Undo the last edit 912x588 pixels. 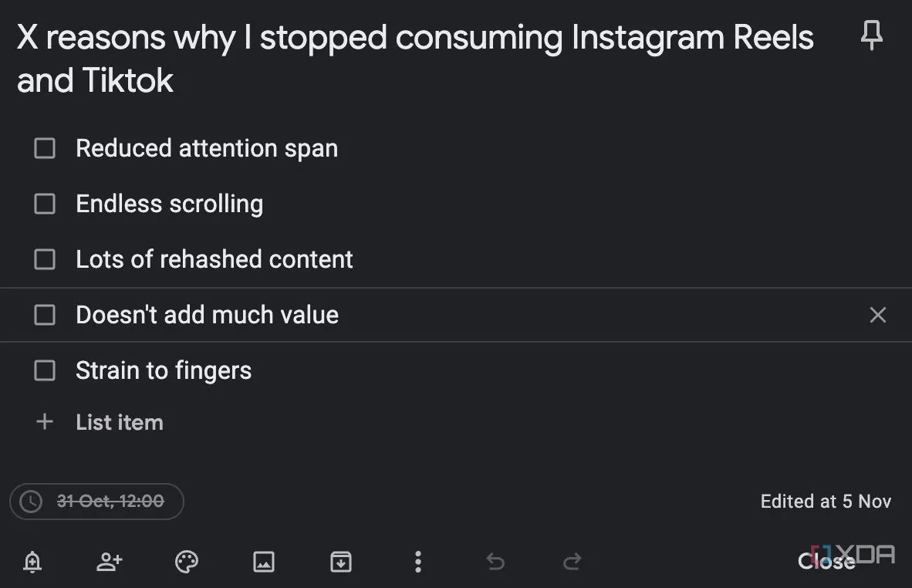[495, 562]
